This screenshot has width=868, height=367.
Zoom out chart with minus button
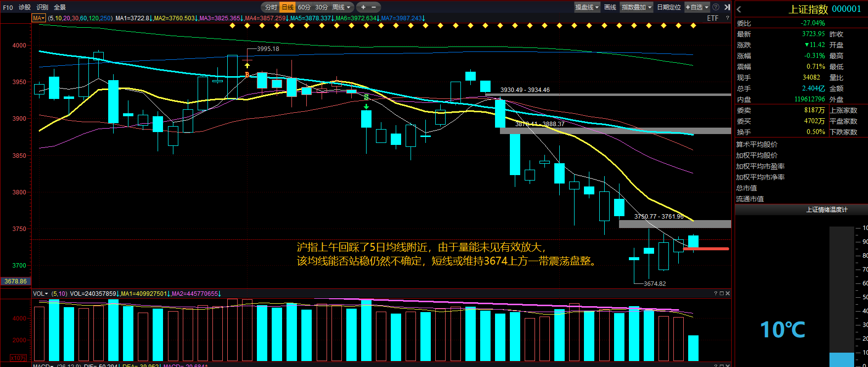coord(373,7)
